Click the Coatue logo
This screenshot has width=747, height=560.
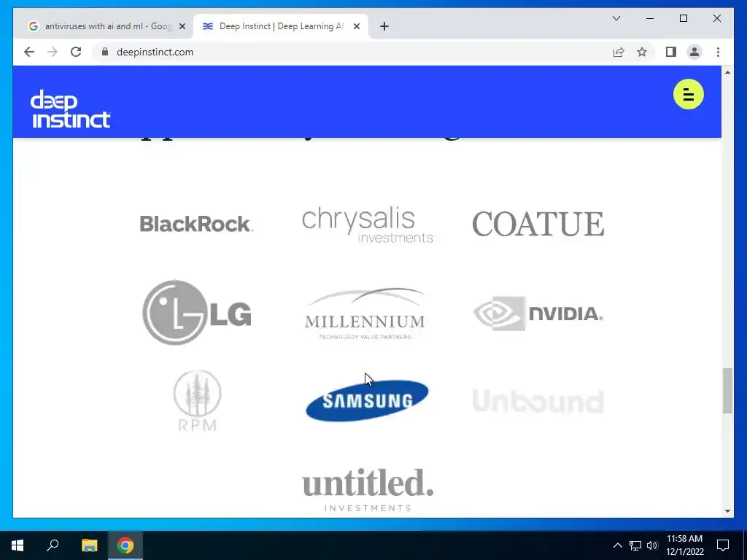pyautogui.click(x=538, y=224)
